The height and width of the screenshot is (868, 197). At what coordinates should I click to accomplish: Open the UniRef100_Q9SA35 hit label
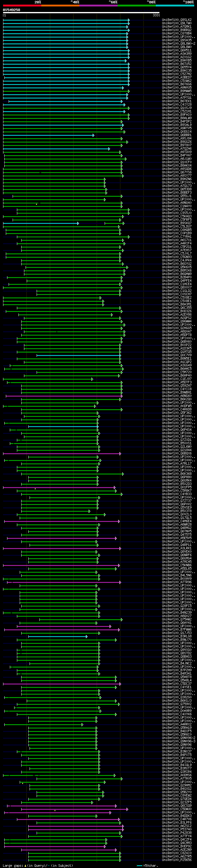(x=177, y=40)
